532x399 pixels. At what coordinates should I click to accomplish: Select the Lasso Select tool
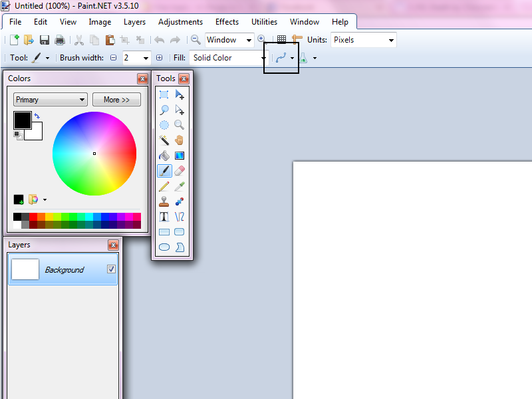164,110
